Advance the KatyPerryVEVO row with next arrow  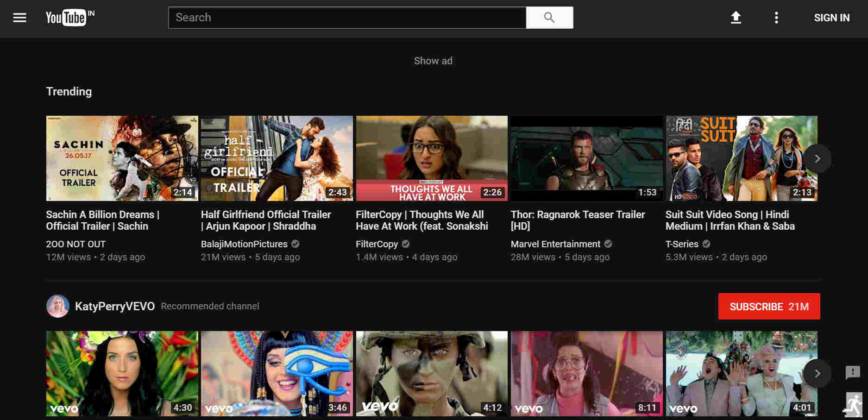[817, 373]
